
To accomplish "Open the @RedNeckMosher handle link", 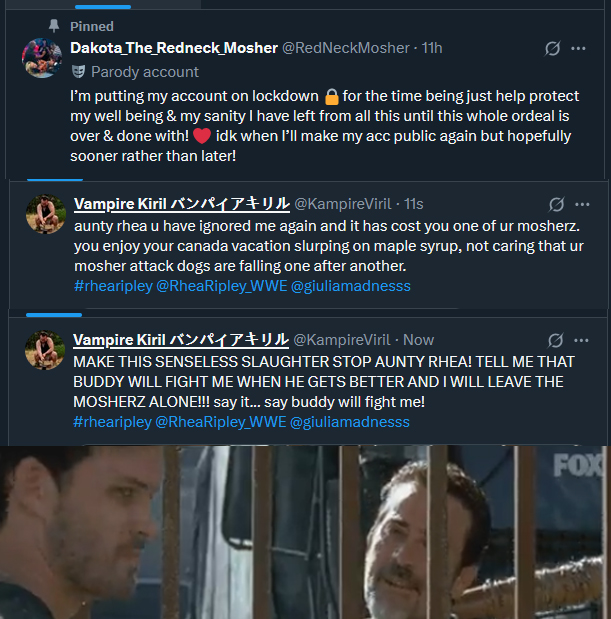I will 346,48.
